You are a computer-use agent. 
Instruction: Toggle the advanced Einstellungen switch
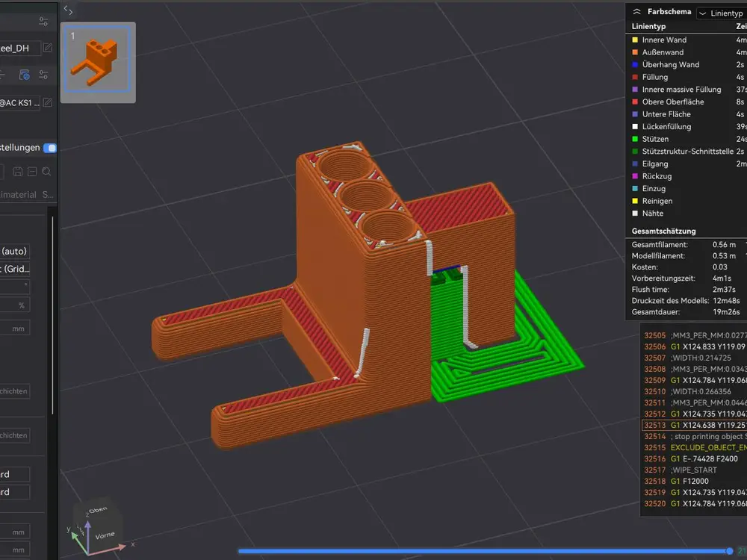click(x=50, y=148)
